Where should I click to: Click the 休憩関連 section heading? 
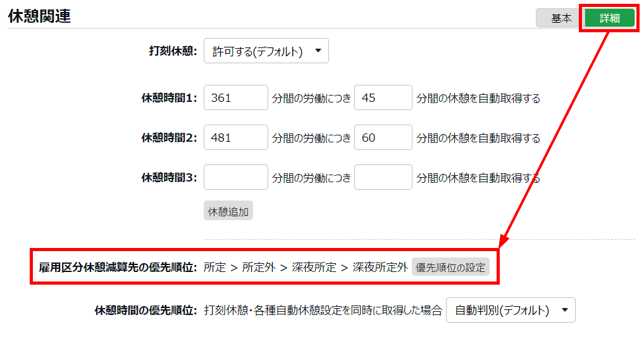point(39,16)
